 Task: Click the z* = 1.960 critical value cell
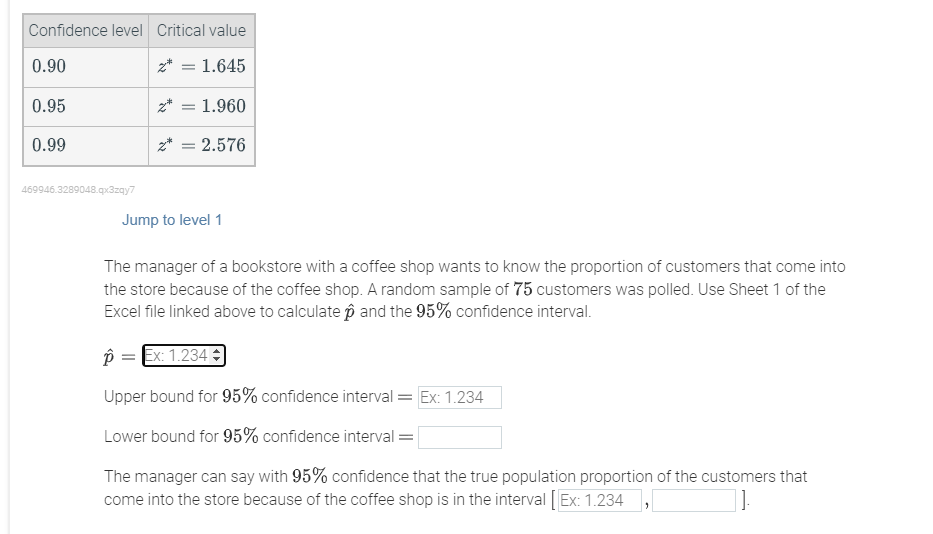pos(202,107)
